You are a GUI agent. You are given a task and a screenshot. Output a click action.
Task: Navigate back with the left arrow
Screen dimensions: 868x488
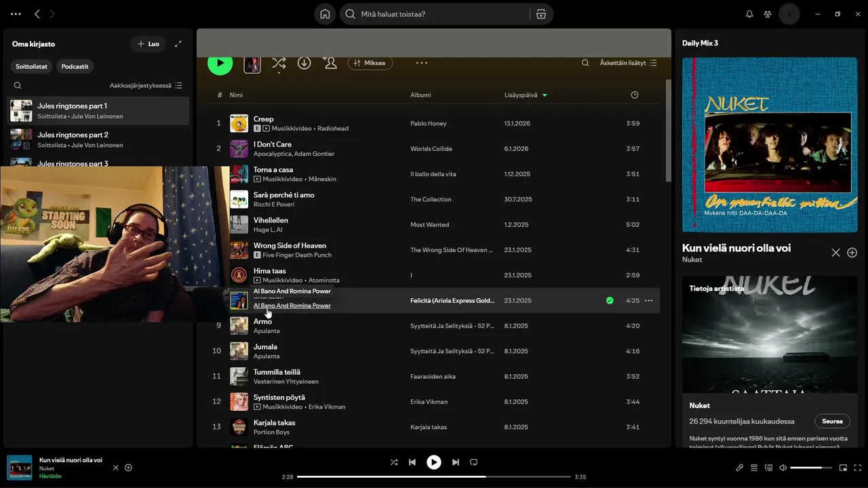coord(37,14)
